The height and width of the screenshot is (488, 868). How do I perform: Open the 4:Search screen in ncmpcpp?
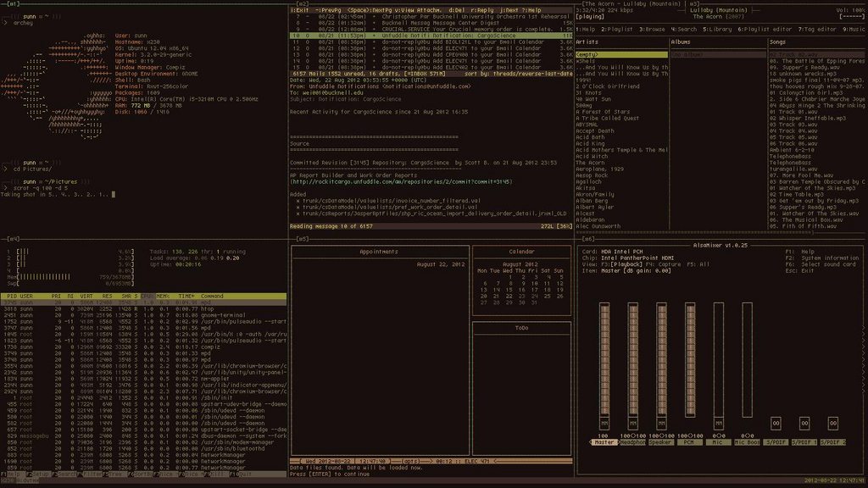pos(684,29)
